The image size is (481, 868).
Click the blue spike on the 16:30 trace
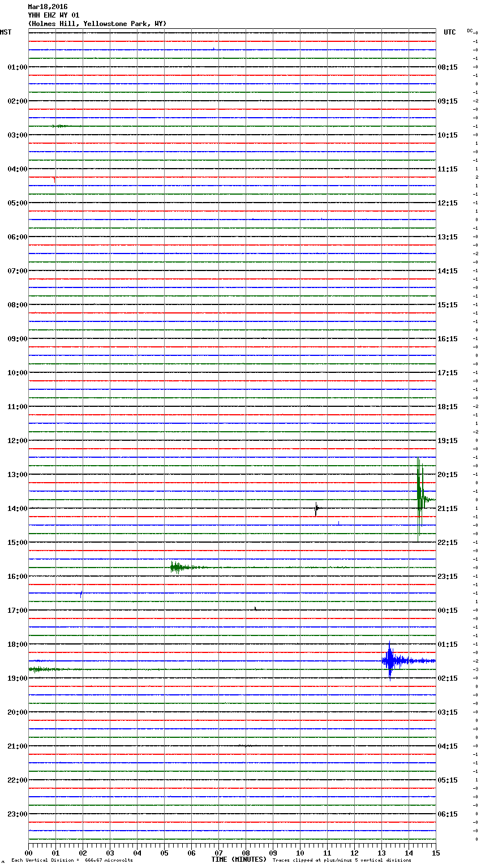coord(81,594)
